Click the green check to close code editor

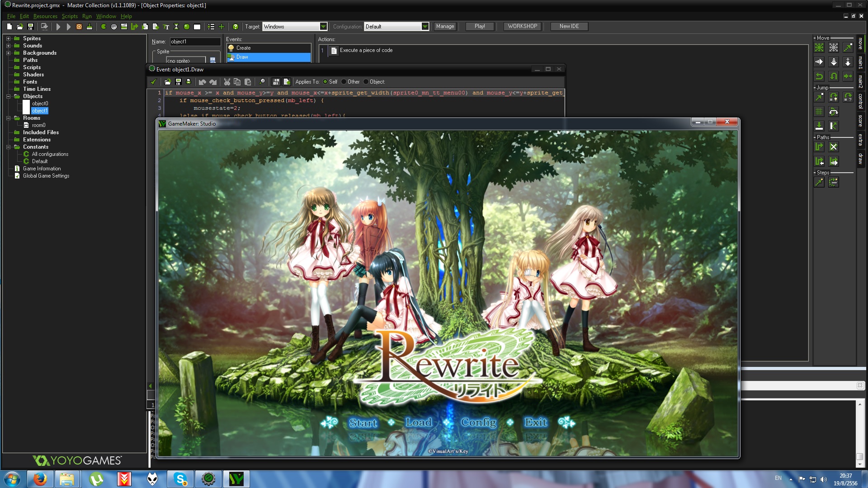154,82
